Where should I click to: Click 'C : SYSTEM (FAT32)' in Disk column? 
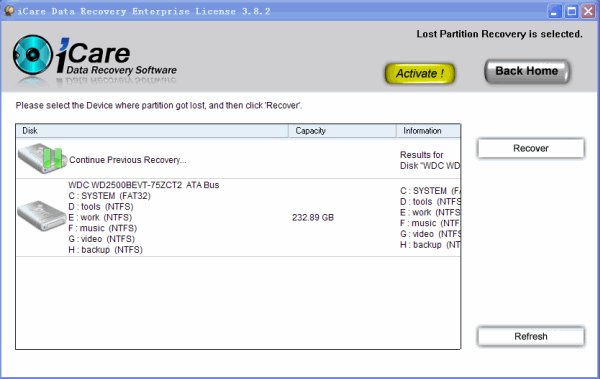coord(109,196)
